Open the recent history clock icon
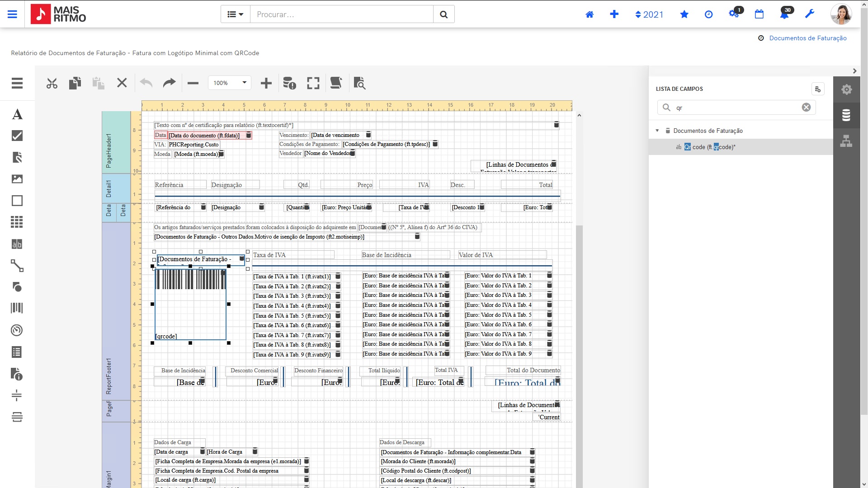The height and width of the screenshot is (488, 868). 708,14
